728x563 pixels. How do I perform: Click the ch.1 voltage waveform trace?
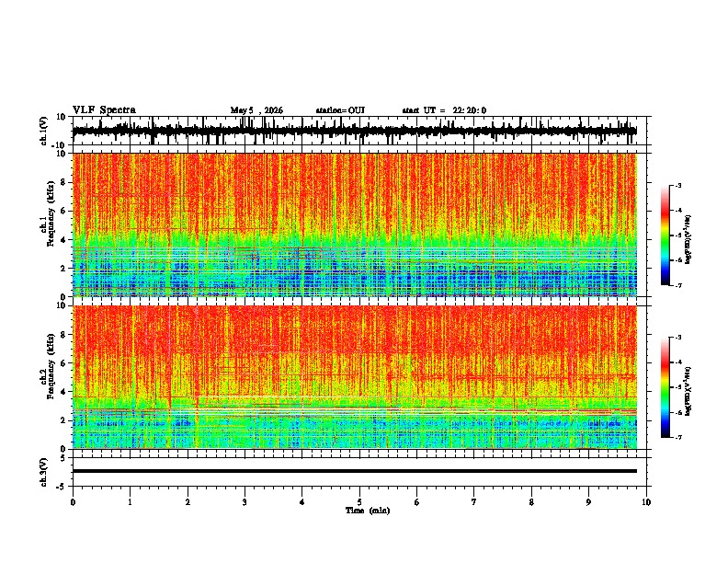pyautogui.click(x=354, y=131)
